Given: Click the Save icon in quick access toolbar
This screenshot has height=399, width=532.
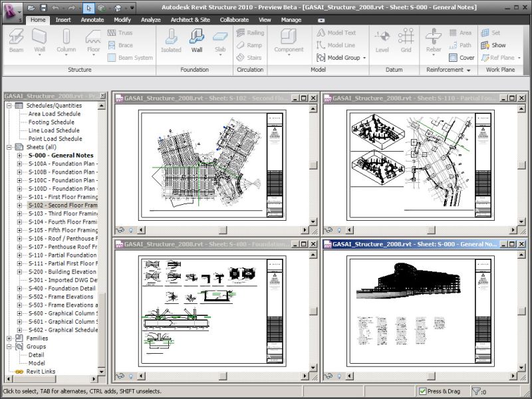Looking at the screenshot, I should pyautogui.click(x=43, y=7).
